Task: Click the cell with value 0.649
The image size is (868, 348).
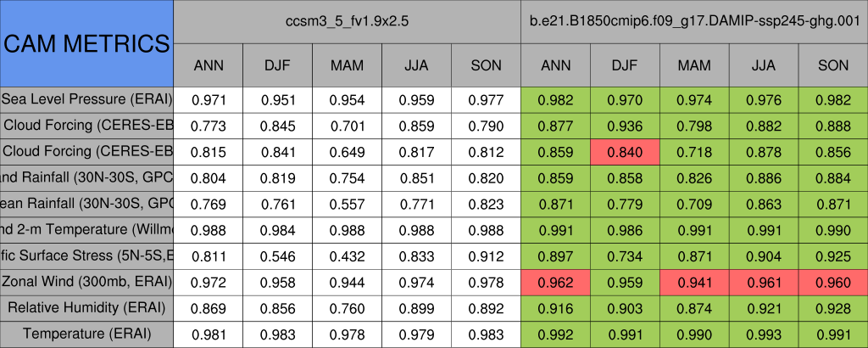Action: coord(348,152)
